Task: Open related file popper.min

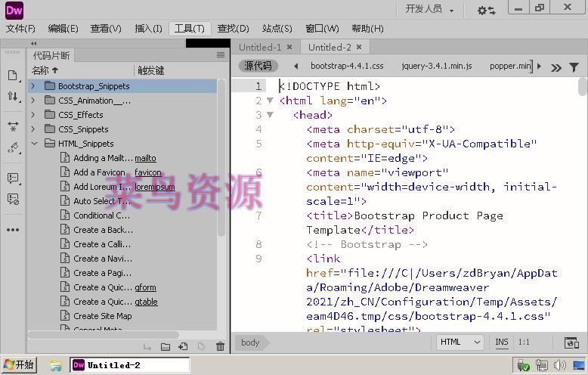Action: pyautogui.click(x=510, y=66)
